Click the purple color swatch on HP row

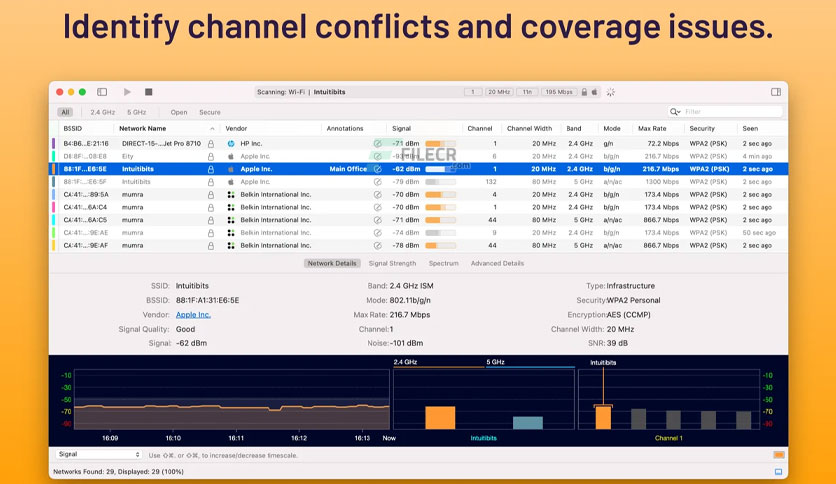click(x=53, y=143)
